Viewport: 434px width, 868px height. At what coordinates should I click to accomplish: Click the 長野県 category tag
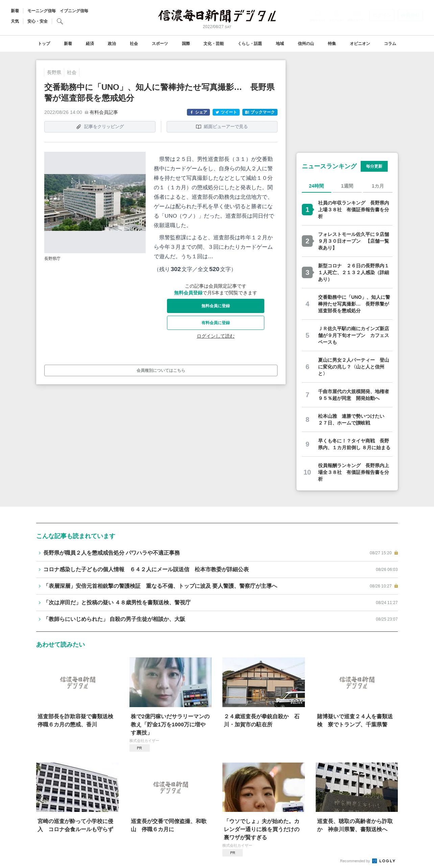54,72
